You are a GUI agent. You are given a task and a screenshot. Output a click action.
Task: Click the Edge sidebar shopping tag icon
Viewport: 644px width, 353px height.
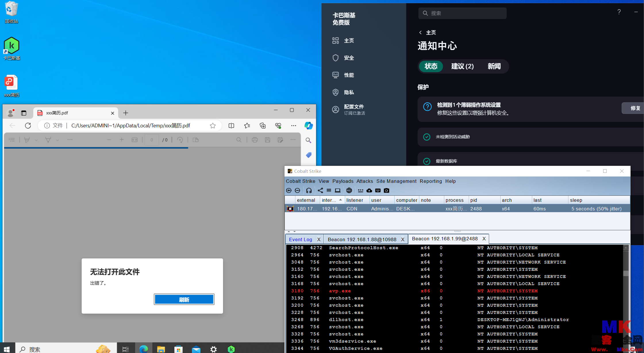[x=309, y=155]
